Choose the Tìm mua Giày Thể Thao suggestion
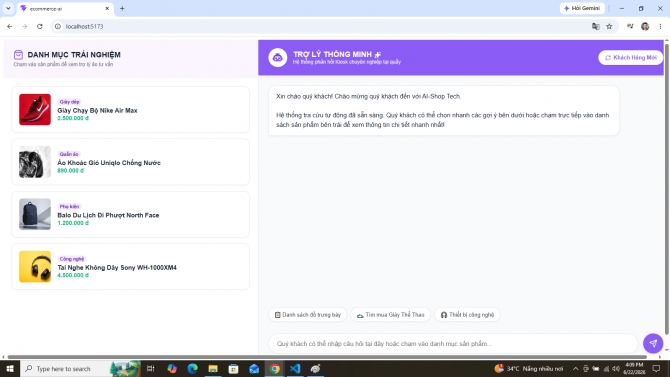This screenshot has width=670, height=377. 391,315
